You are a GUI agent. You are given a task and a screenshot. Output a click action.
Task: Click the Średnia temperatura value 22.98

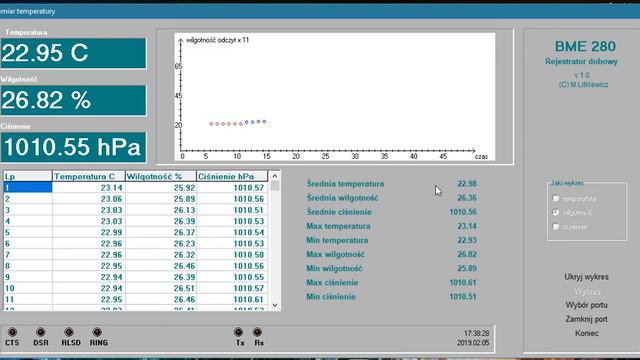click(x=467, y=184)
